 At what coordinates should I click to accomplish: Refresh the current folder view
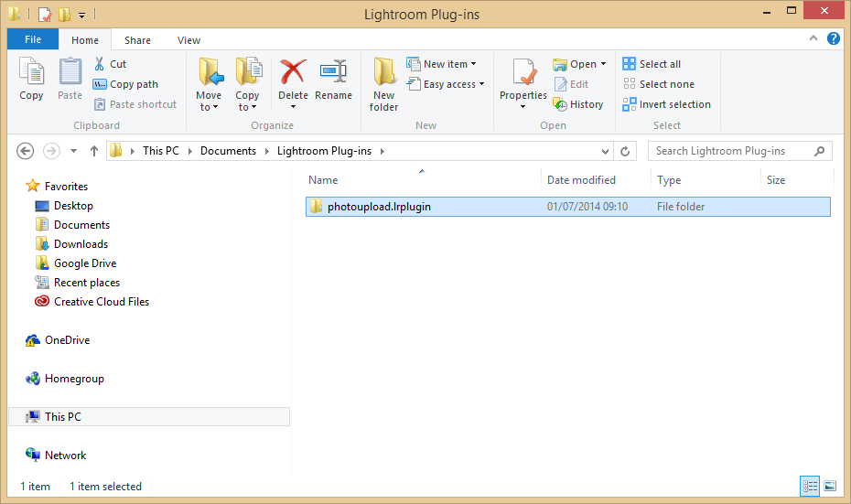626,151
